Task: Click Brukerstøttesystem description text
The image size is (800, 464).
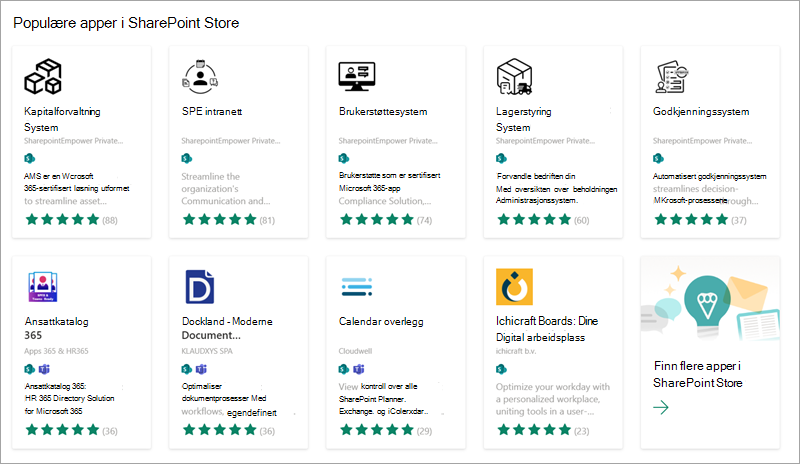Action: click(389, 188)
